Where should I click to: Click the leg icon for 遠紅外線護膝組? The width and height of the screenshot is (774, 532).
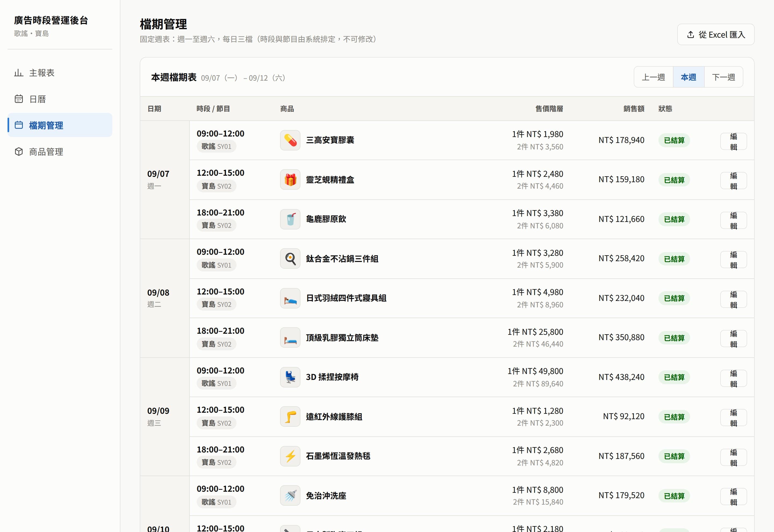290,417
